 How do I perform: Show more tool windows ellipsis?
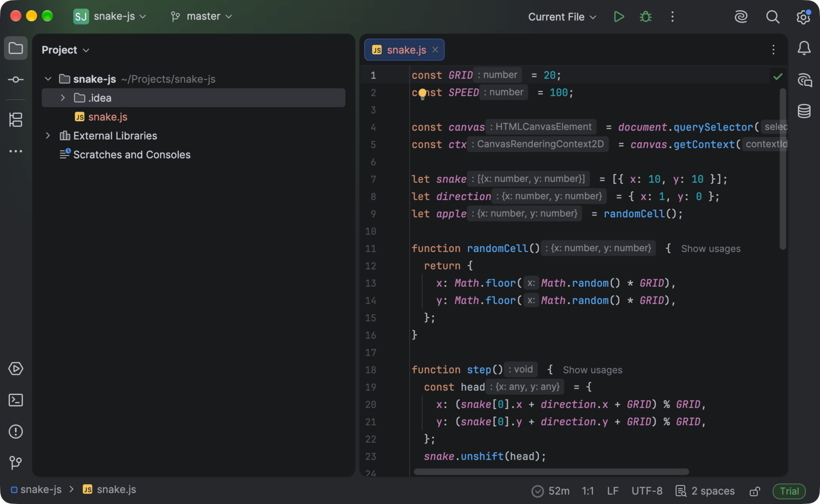16,151
